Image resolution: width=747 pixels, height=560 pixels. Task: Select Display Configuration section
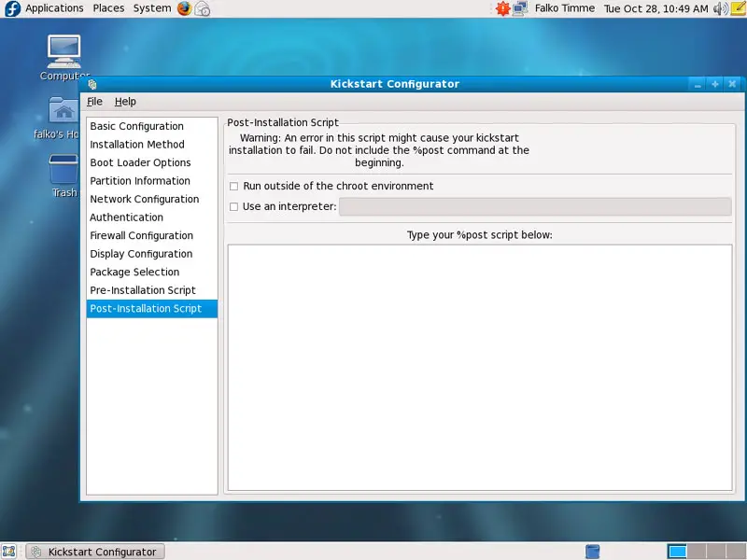(152, 254)
